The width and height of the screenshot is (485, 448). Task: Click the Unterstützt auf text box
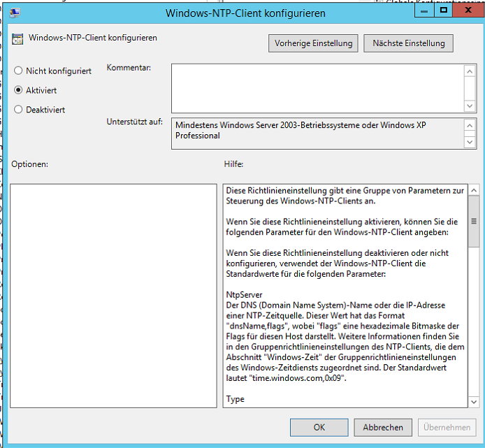coord(318,133)
